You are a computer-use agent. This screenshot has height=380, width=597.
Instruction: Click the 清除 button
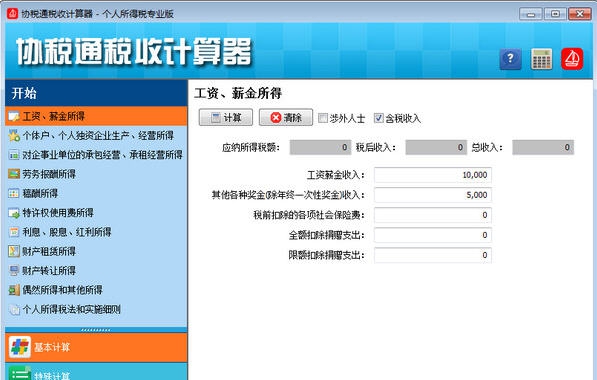pos(286,118)
